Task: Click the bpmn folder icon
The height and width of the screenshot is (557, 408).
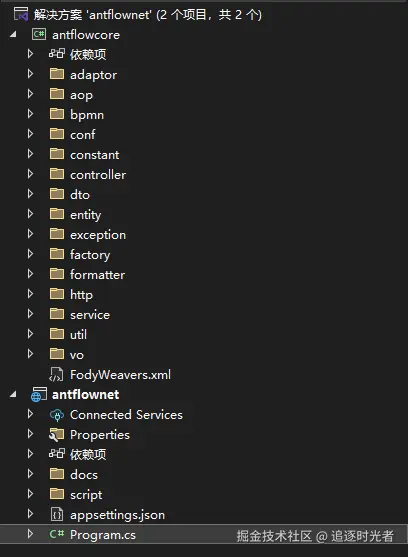Action: click(57, 114)
